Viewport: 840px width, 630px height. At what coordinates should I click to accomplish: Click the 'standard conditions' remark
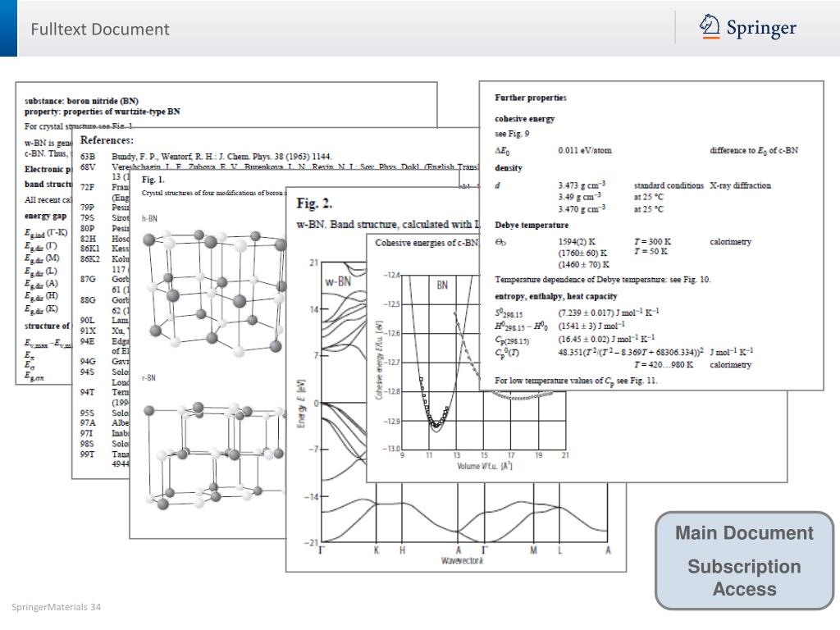[x=669, y=185]
